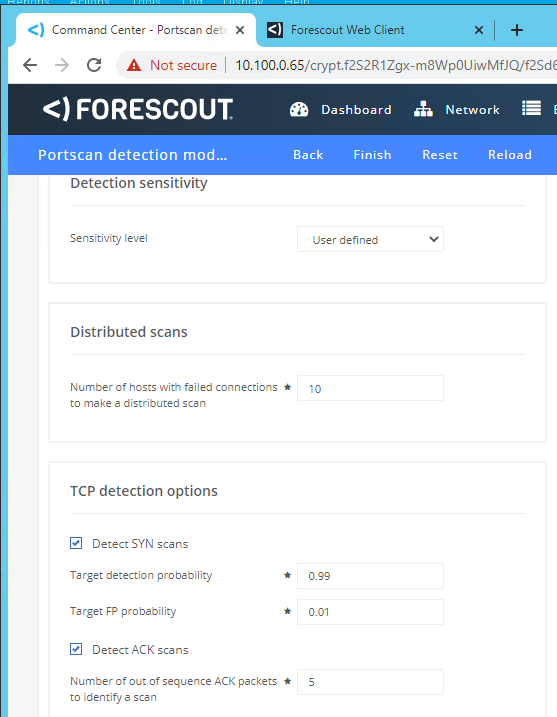Click the Number of out of sequence ACK packets label
This screenshot has height=717, width=557.
(173, 689)
